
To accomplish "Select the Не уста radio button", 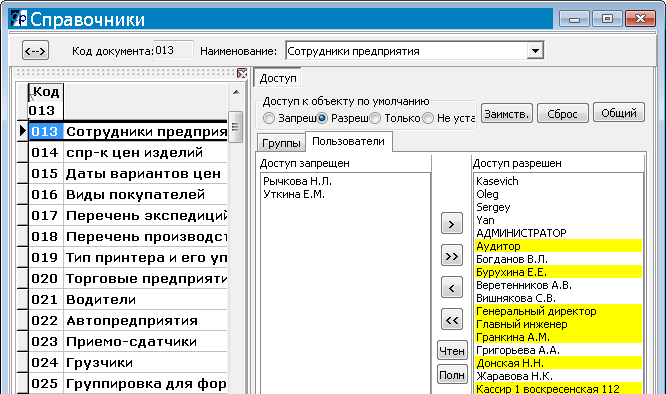I will (x=428, y=118).
